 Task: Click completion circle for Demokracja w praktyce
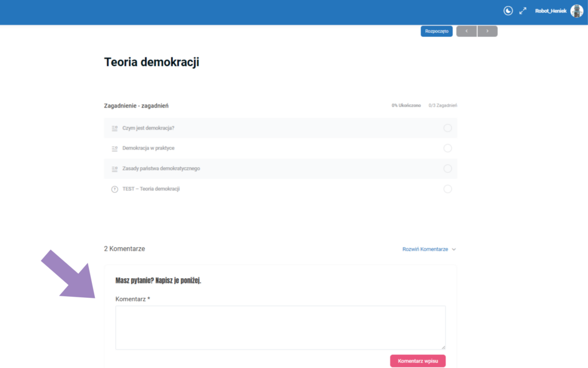tap(447, 148)
